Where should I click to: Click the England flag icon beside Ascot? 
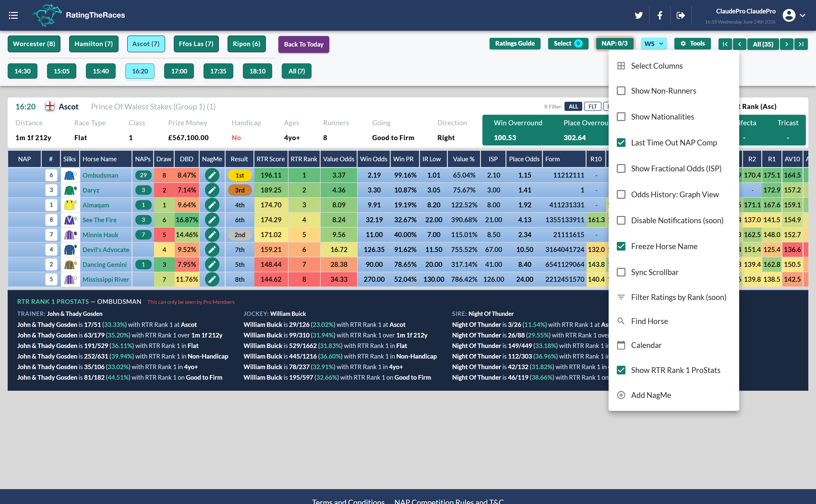click(50, 106)
